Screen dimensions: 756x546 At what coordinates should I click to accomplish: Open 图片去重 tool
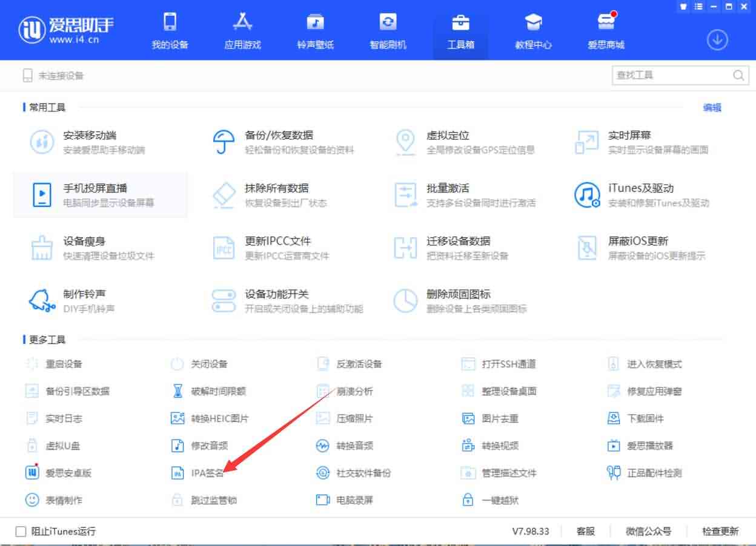coord(490,418)
